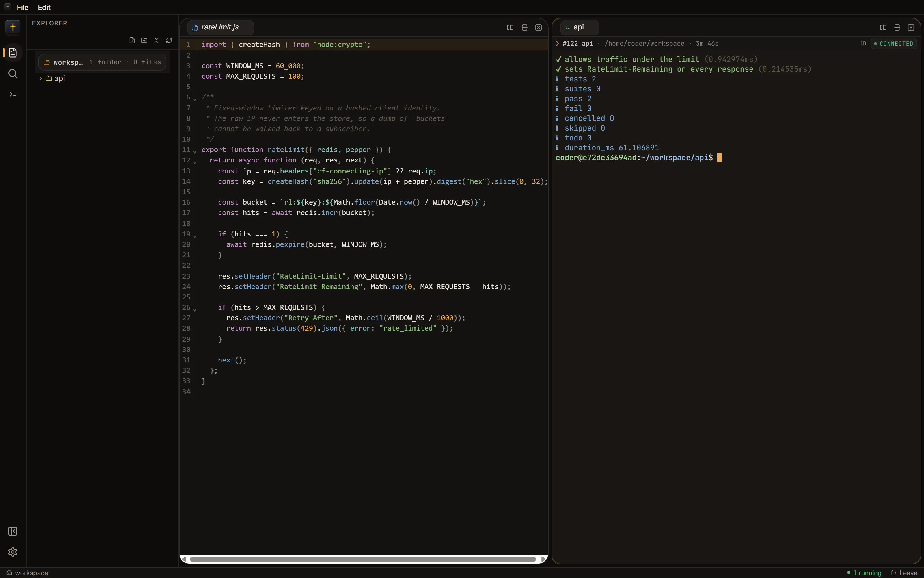Open the File menu
This screenshot has height=578, width=924.
tap(23, 7)
